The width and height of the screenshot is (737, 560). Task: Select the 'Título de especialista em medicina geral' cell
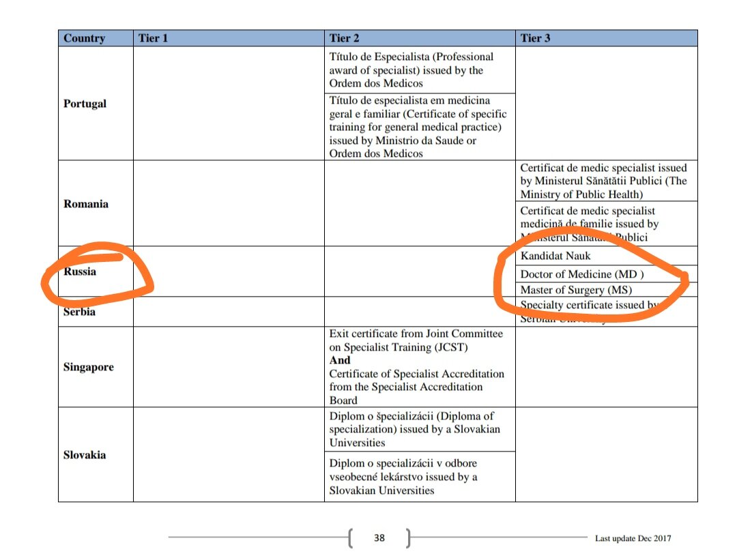[x=420, y=127]
